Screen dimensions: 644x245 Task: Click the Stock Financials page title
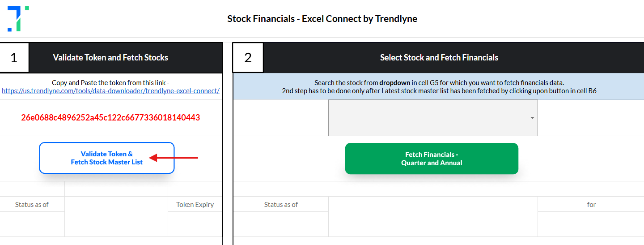click(322, 19)
